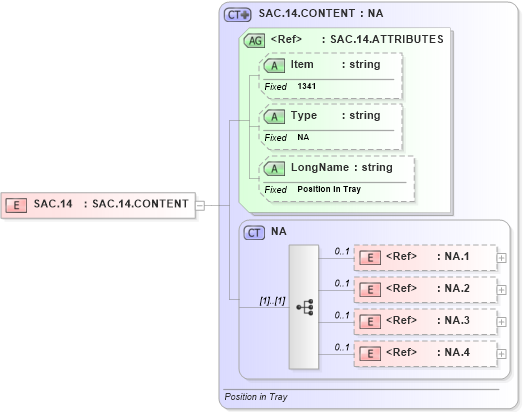Click the AG attribute group icon

[x=254, y=41]
